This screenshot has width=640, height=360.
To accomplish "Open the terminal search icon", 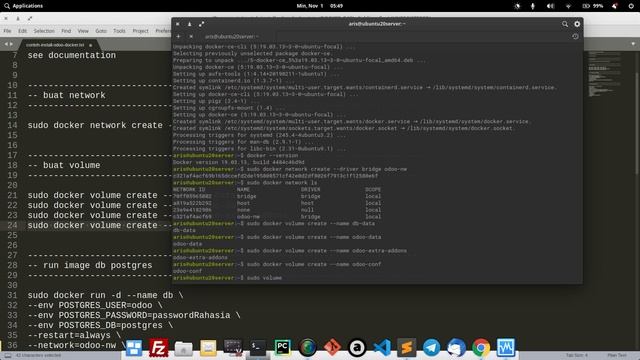I will click(x=565, y=24).
